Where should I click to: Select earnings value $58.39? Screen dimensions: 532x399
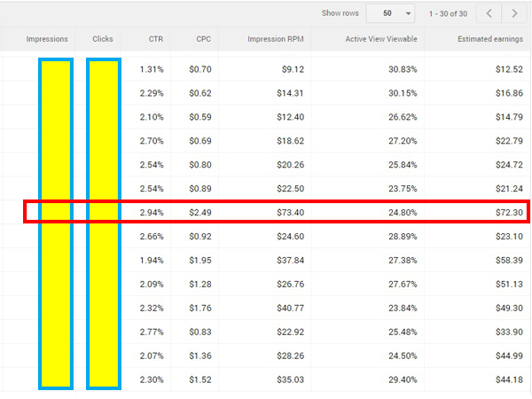pos(509,261)
